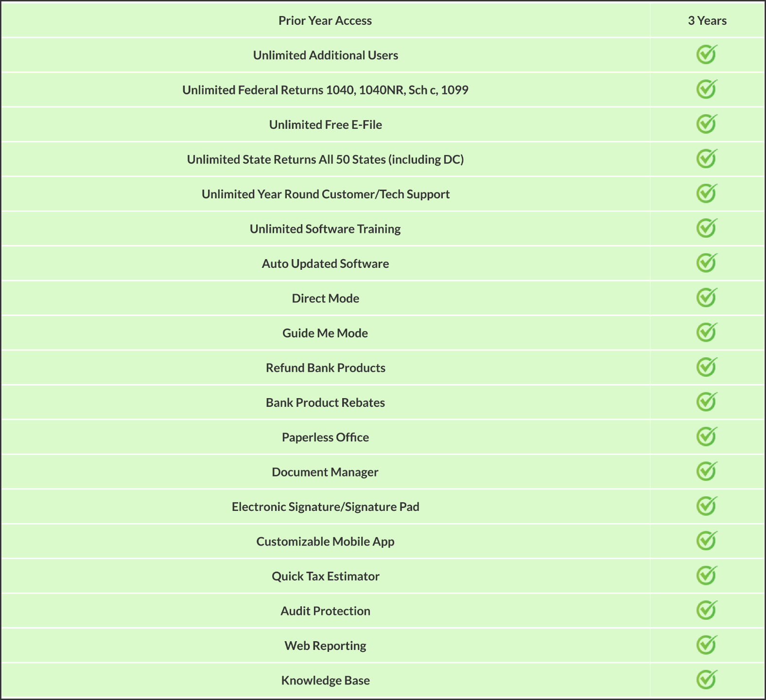Click the 'Auto Updated Software' text
The width and height of the screenshot is (766, 700).
coord(326,263)
